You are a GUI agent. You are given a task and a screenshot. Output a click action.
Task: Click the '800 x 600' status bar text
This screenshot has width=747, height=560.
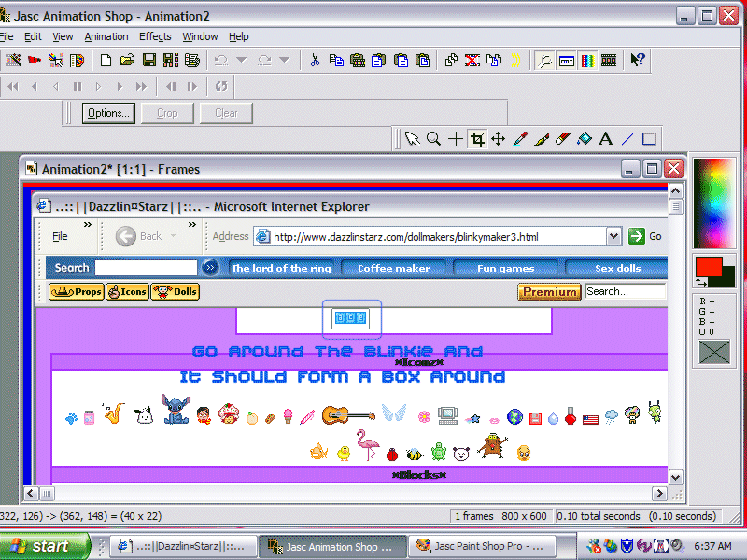click(524, 516)
